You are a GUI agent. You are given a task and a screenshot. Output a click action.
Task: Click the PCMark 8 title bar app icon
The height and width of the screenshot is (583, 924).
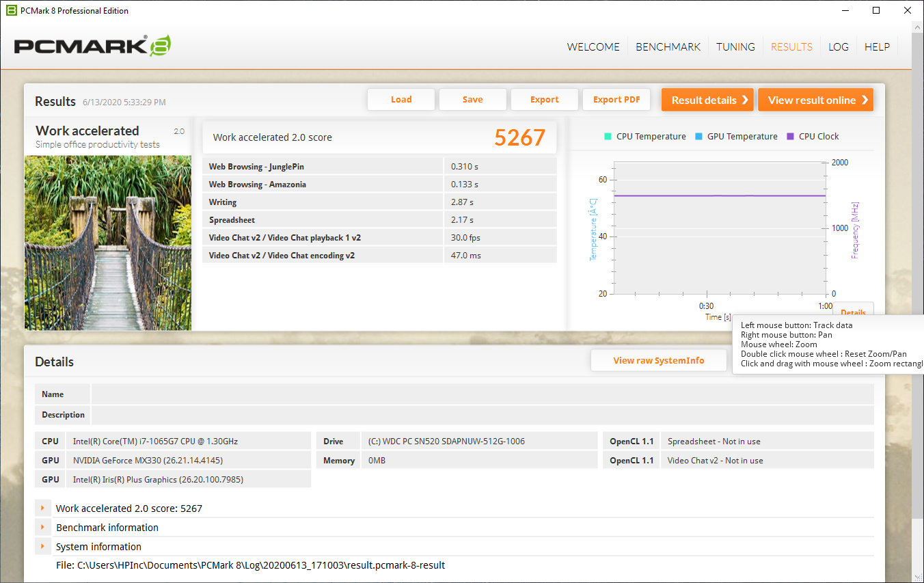click(12, 10)
